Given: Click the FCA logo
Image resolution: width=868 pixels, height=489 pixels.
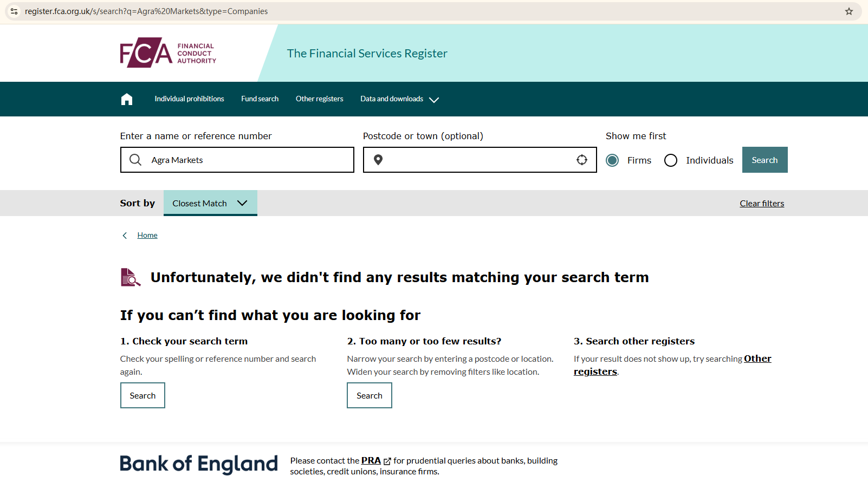Looking at the screenshot, I should click(168, 53).
